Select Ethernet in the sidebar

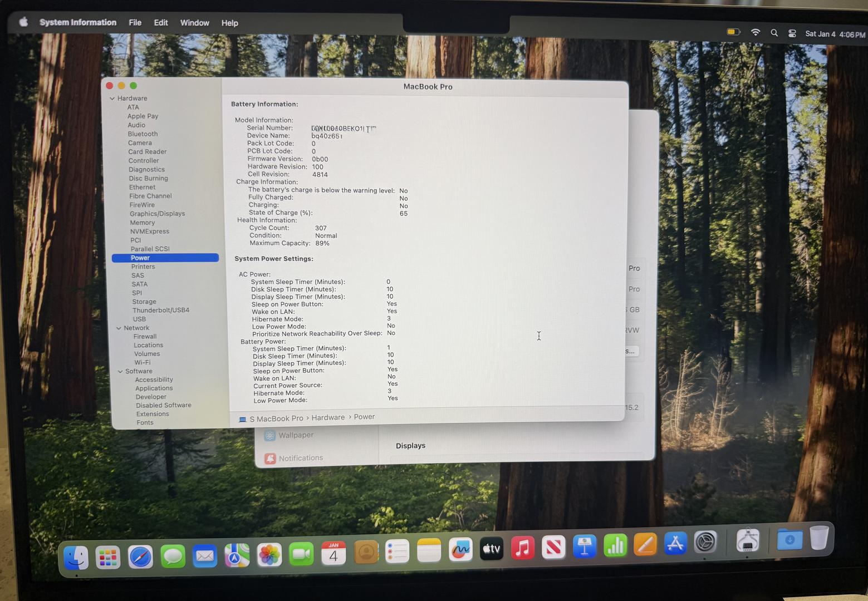[x=142, y=188]
